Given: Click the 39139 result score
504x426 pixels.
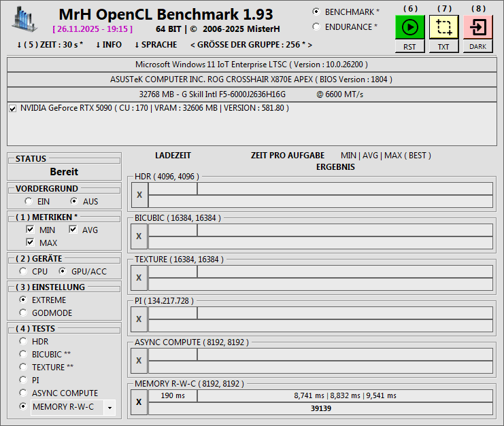Looking at the screenshot, I should pyautogui.click(x=320, y=408).
